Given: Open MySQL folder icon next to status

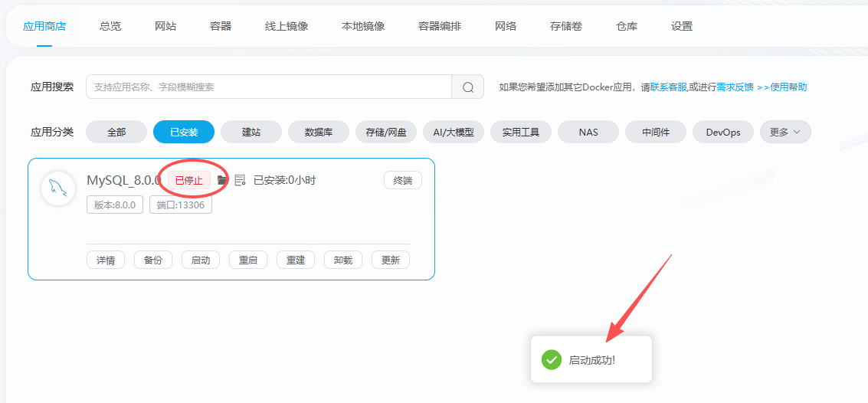Looking at the screenshot, I should coord(222,180).
